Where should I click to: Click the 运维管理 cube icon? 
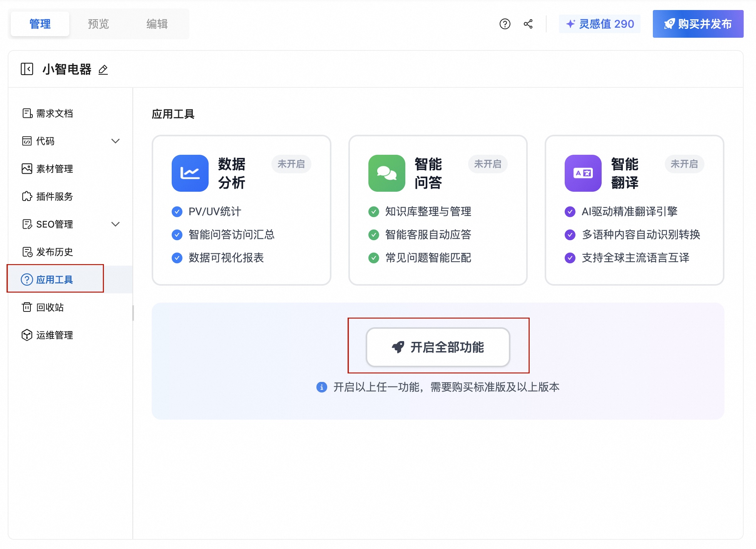(27, 335)
